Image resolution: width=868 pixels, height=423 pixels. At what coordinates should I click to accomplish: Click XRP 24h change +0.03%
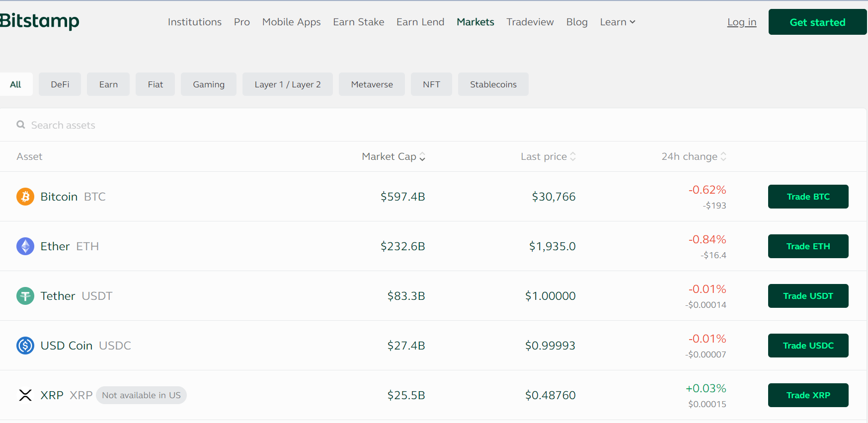click(x=706, y=388)
